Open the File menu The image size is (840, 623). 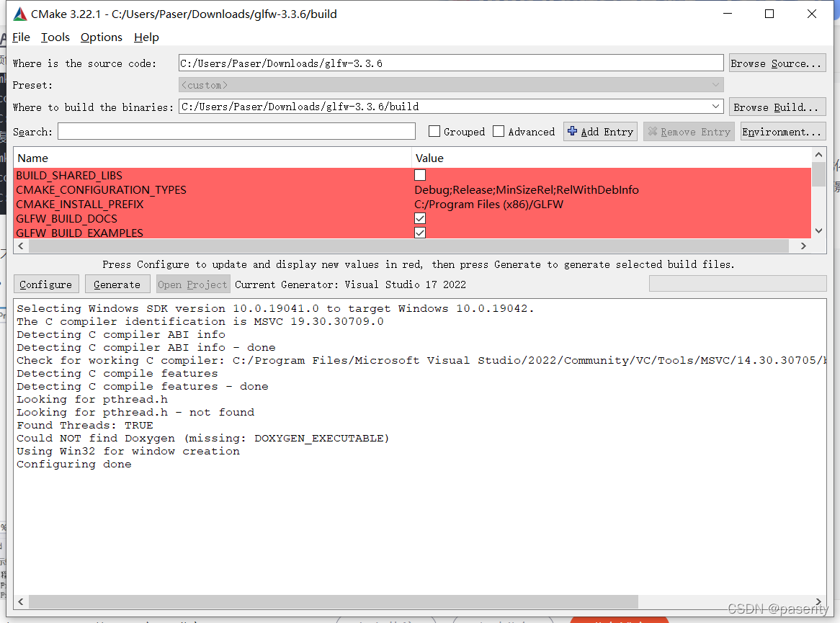[x=21, y=37]
